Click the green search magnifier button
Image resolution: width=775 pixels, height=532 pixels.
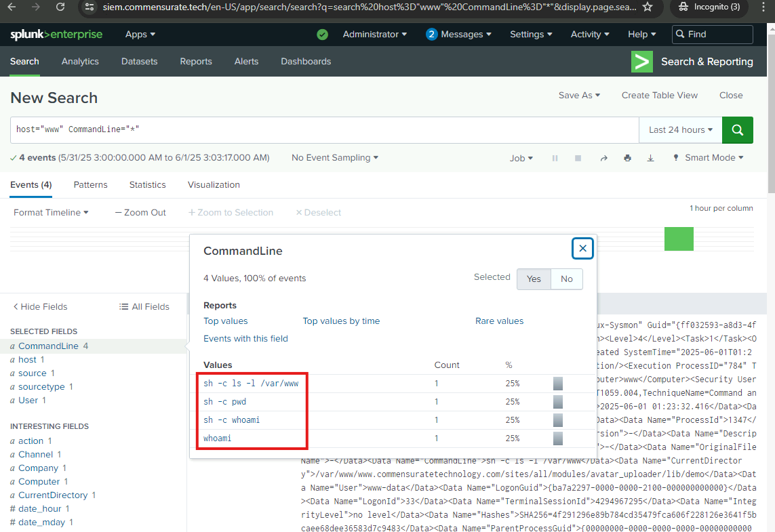click(737, 130)
